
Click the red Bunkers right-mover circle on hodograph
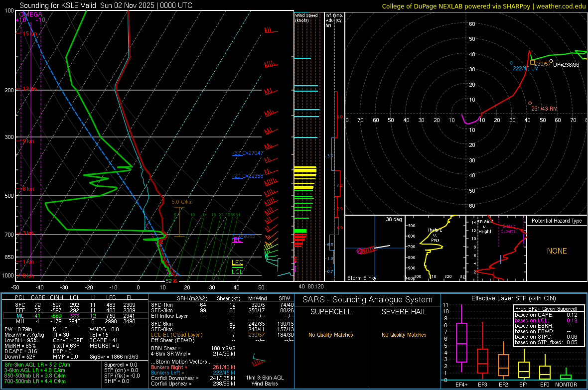pos(530,103)
